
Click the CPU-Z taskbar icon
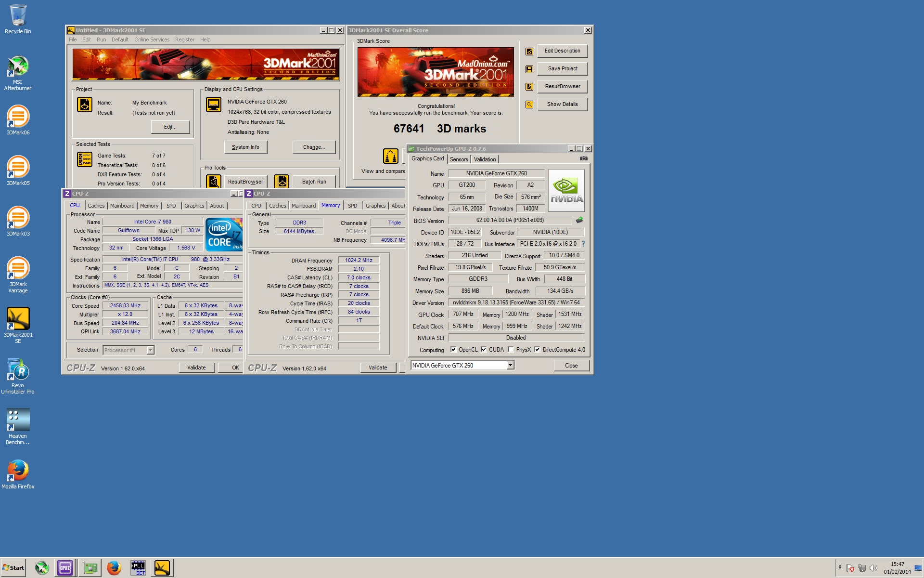(x=65, y=568)
